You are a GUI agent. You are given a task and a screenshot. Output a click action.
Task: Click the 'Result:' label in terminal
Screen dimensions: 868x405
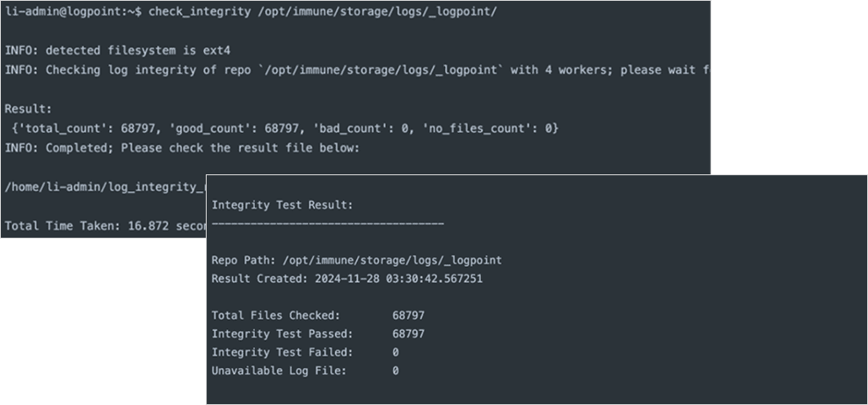pyautogui.click(x=28, y=109)
